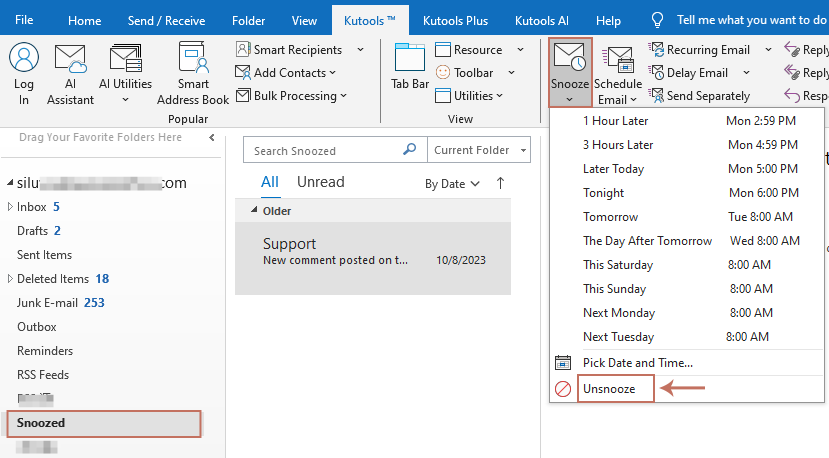Click the Tab Bar icon
829x458 pixels.
click(410, 57)
